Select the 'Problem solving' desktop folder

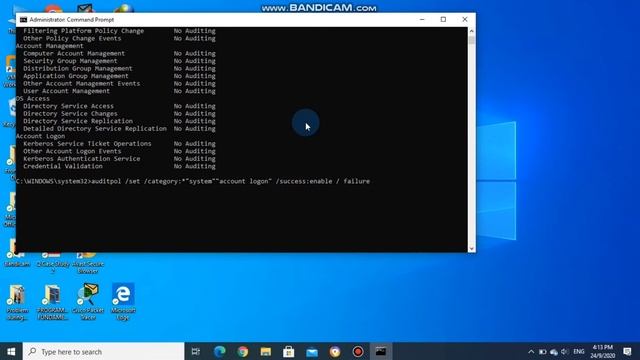17,301
